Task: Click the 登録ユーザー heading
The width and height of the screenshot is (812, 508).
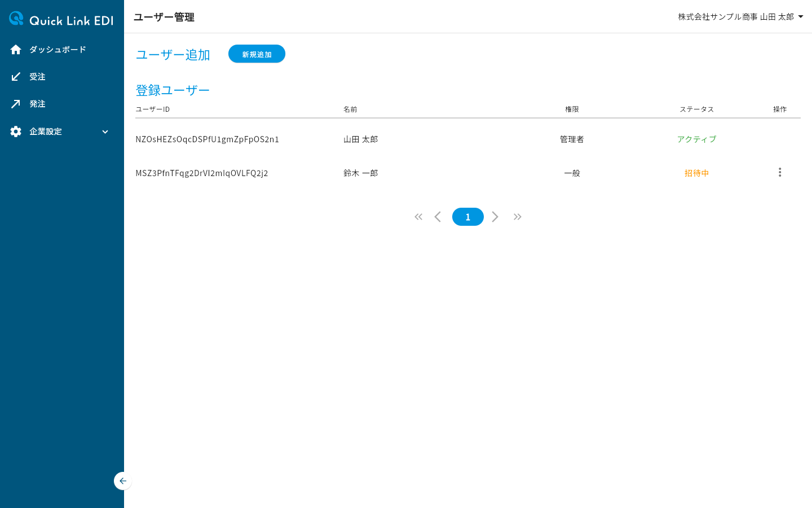Action: tap(173, 90)
